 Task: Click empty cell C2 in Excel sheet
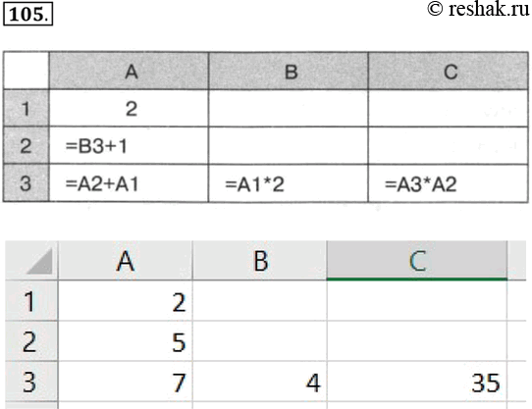coord(417,341)
